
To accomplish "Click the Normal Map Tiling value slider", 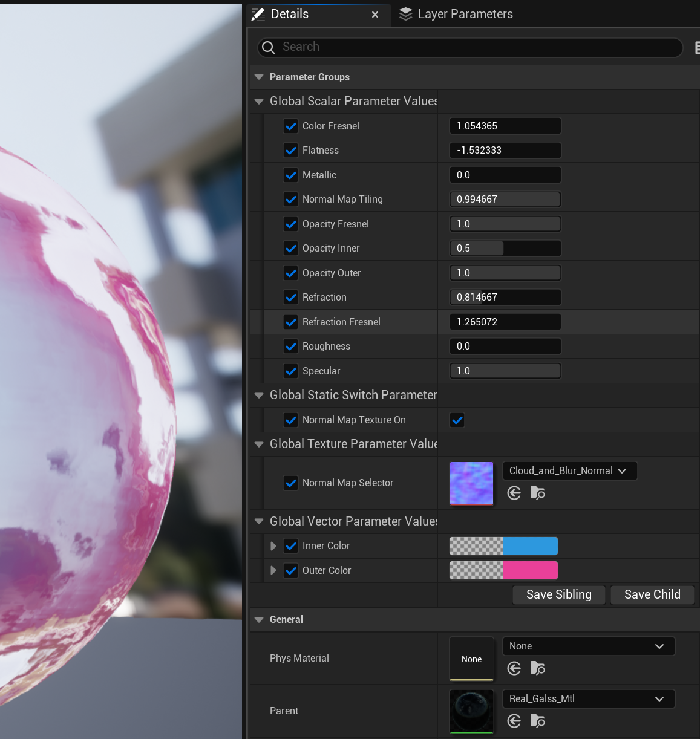I will [x=505, y=199].
